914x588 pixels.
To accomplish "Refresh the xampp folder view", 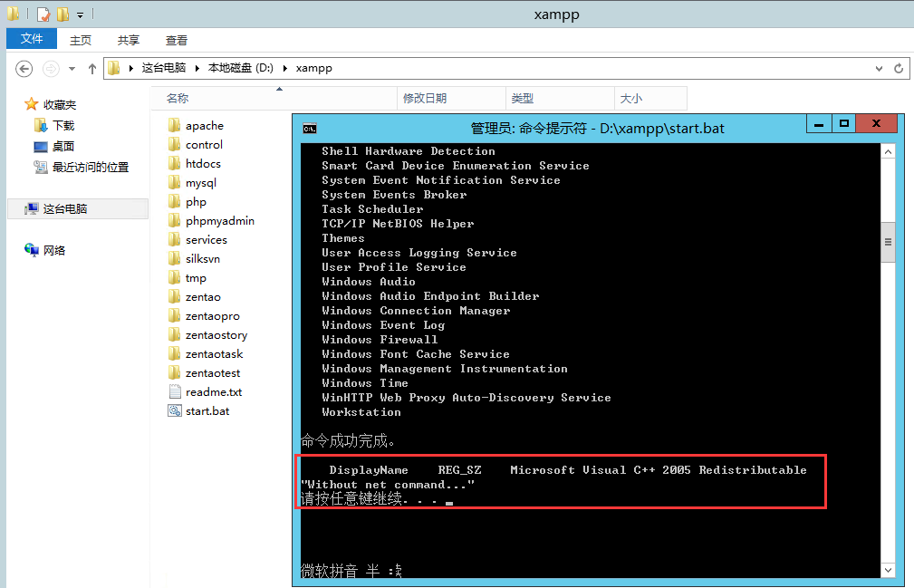I will point(899,68).
